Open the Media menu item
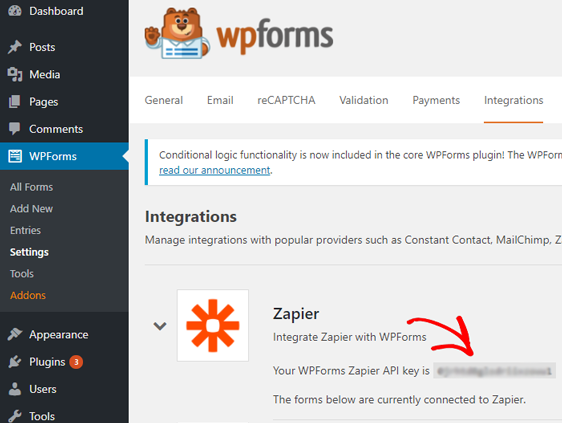Screen dimensions: 562x423 (x=45, y=75)
